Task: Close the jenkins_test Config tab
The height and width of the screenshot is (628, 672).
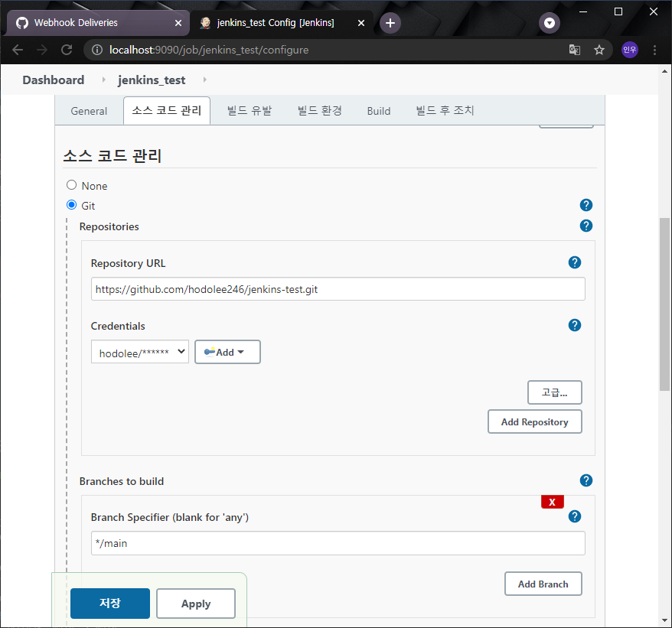Action: pos(361,23)
